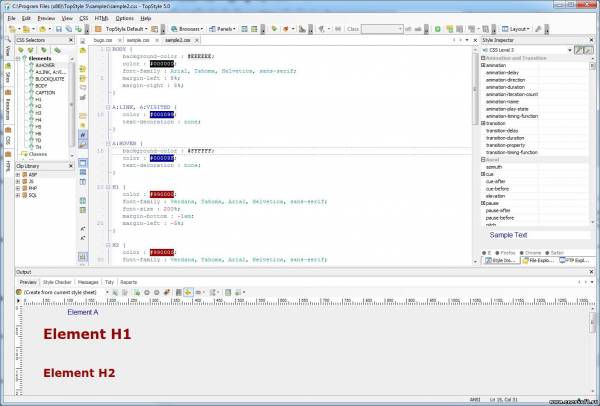
Task: Click the orange icon left of TopStyle Default
Action: [98, 29]
